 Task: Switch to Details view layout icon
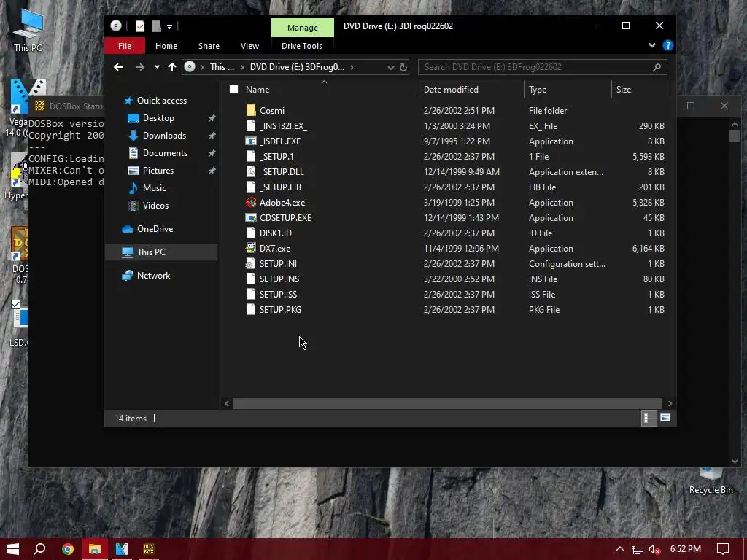click(649, 418)
